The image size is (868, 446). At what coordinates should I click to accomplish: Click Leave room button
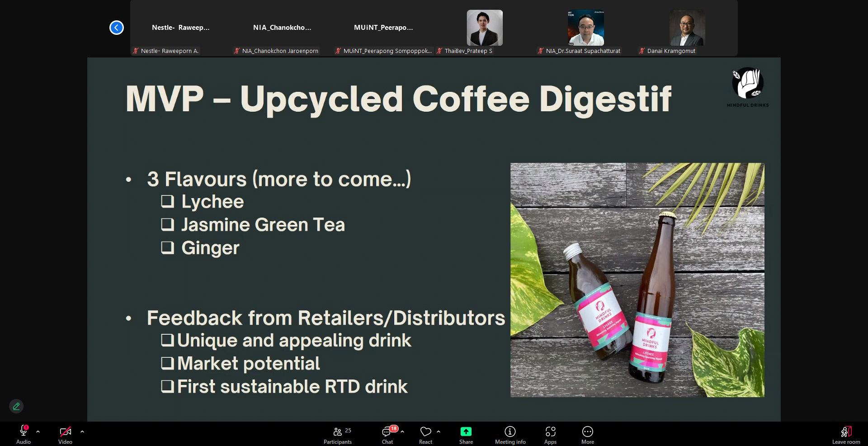click(x=846, y=434)
